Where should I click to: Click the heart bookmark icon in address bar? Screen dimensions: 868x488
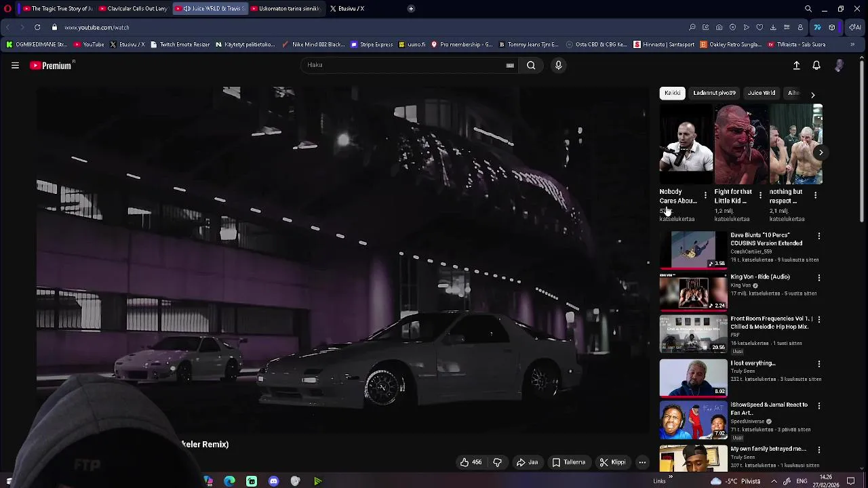759,27
